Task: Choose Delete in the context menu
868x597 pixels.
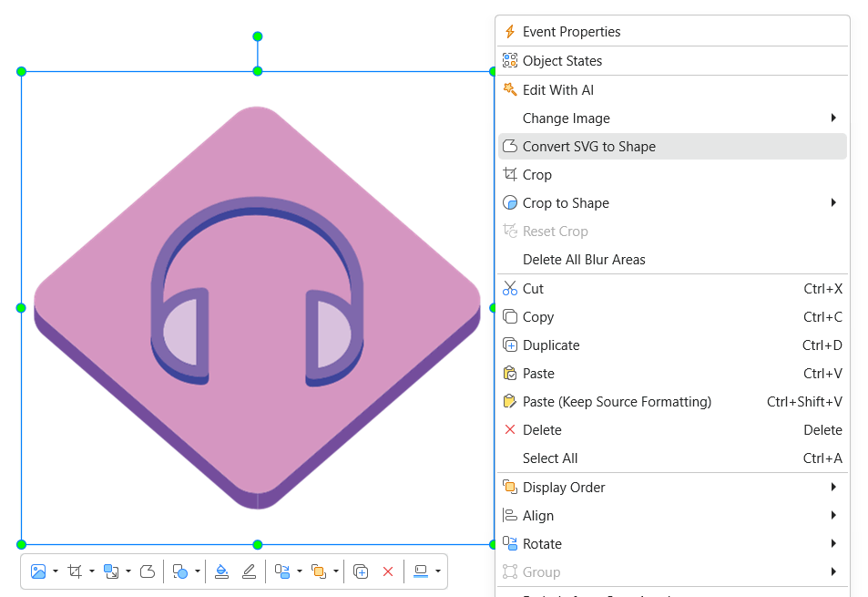Action: coord(672,430)
